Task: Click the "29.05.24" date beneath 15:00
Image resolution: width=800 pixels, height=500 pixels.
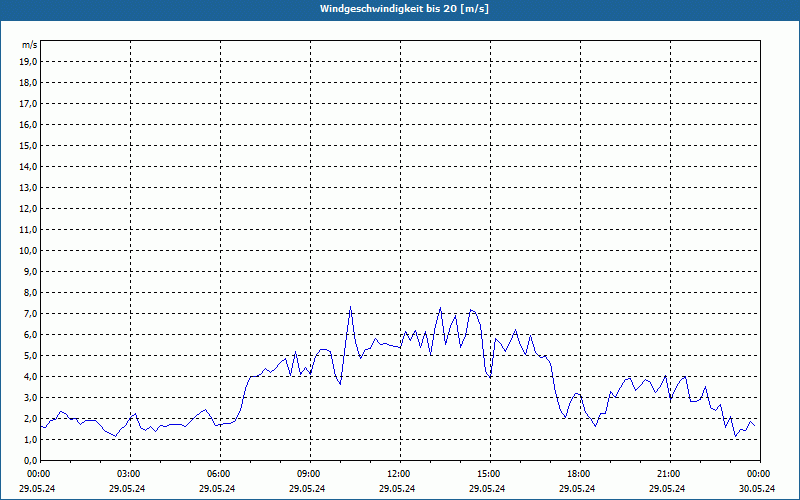Action: click(x=487, y=488)
